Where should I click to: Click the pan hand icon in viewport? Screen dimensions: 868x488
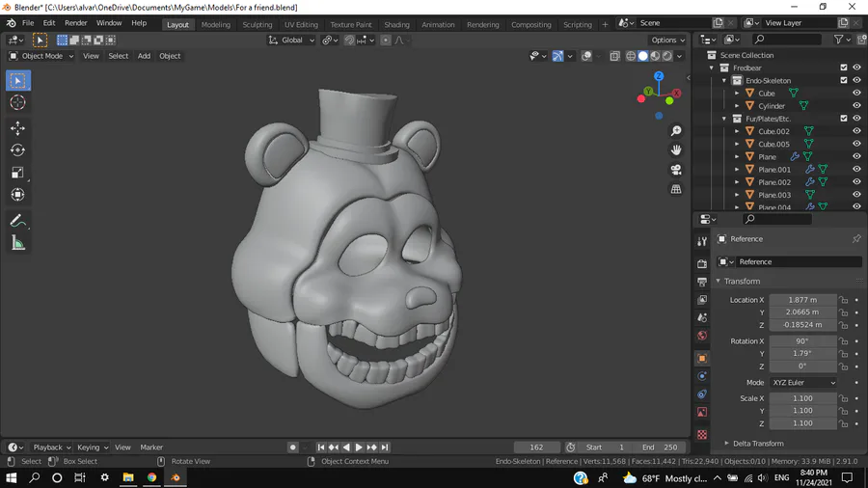676,150
